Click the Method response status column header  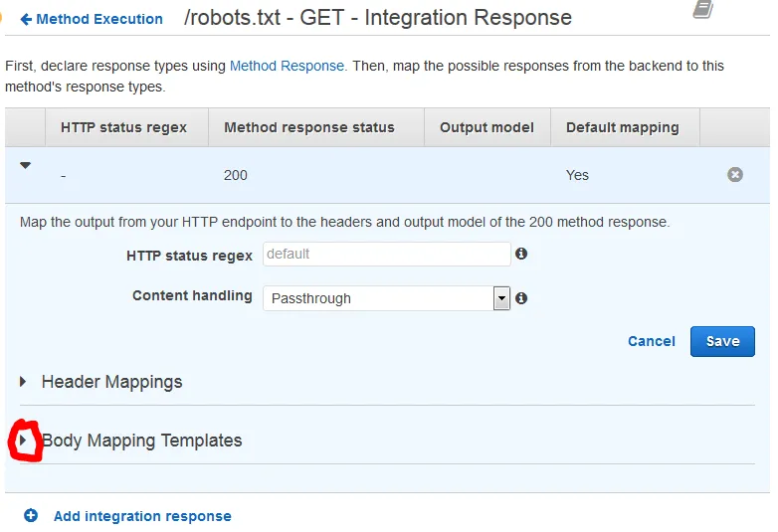pos(309,127)
